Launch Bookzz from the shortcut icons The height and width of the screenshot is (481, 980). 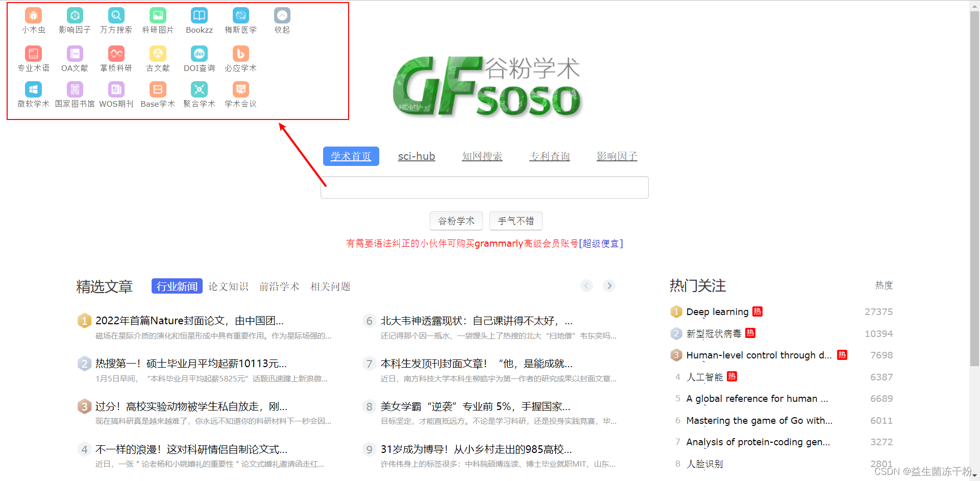pos(199,15)
